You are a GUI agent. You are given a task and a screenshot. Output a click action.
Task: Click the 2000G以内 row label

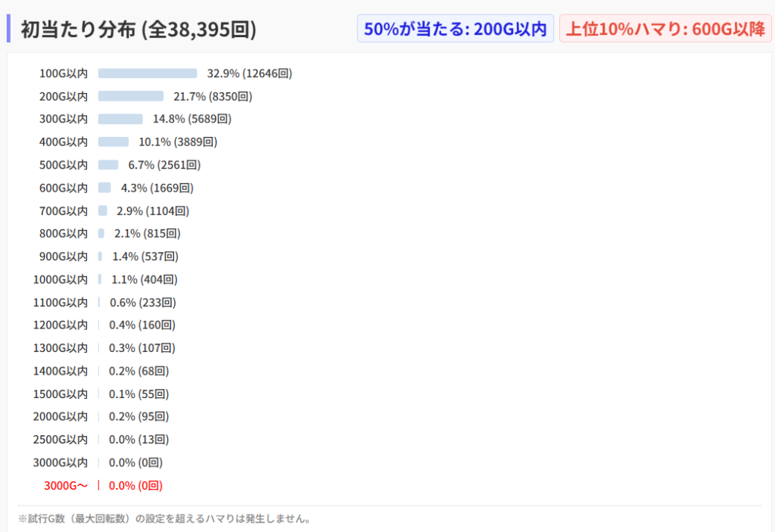61,416
